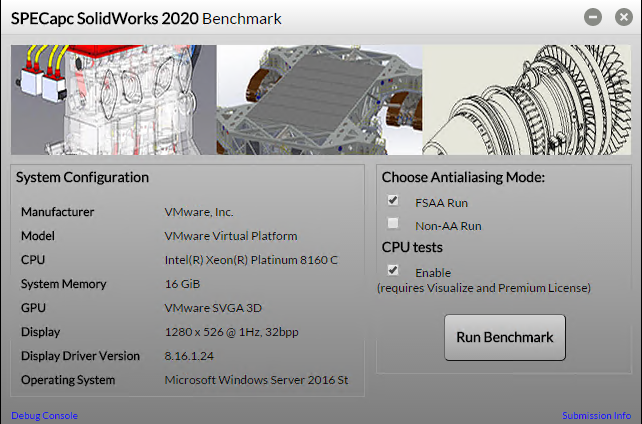
Task: Open the Submission Info link
Action: pos(596,415)
